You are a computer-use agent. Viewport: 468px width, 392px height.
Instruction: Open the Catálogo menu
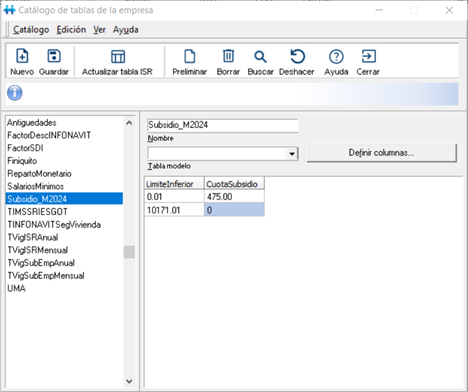(31, 30)
